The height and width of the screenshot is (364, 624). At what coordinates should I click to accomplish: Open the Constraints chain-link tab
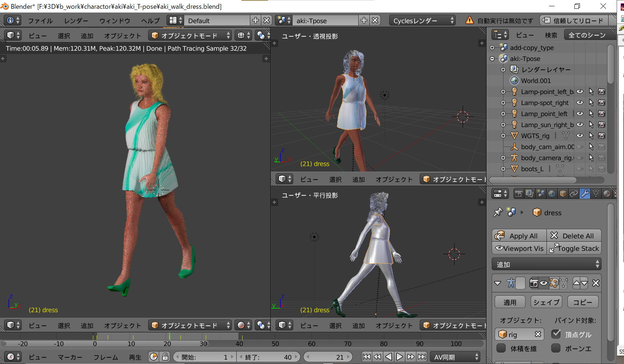pos(574,194)
